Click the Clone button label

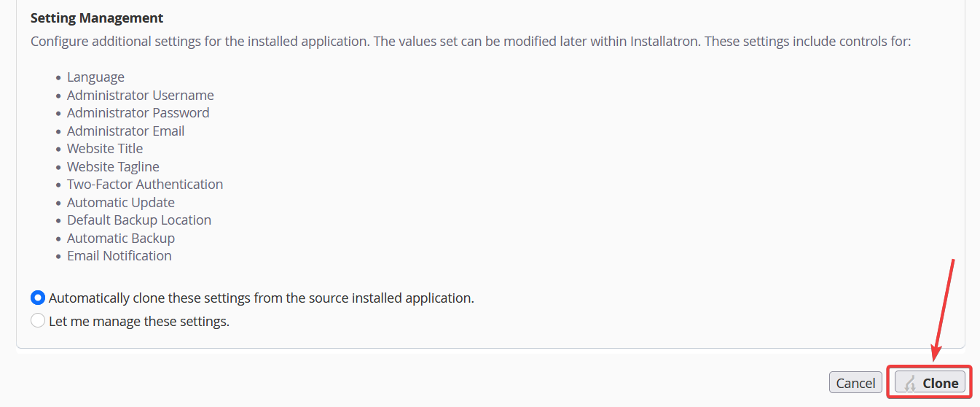pos(941,383)
